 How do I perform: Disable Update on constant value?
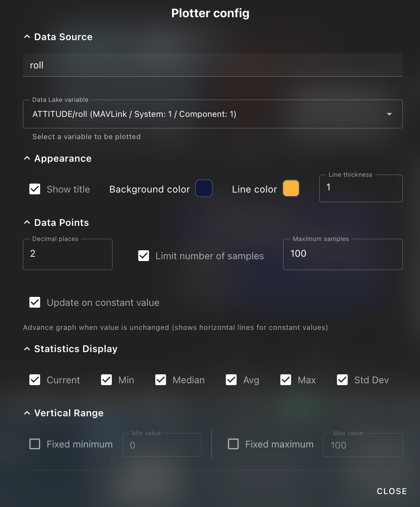click(x=35, y=302)
